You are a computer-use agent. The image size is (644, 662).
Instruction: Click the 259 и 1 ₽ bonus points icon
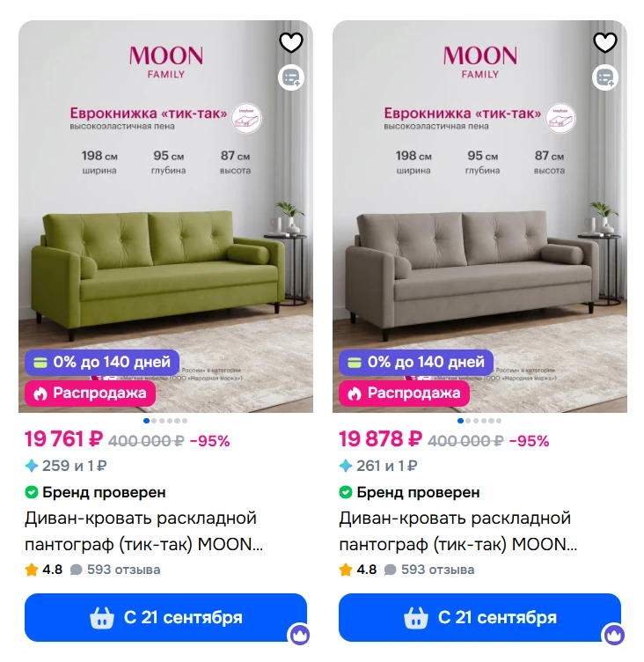tap(32, 466)
